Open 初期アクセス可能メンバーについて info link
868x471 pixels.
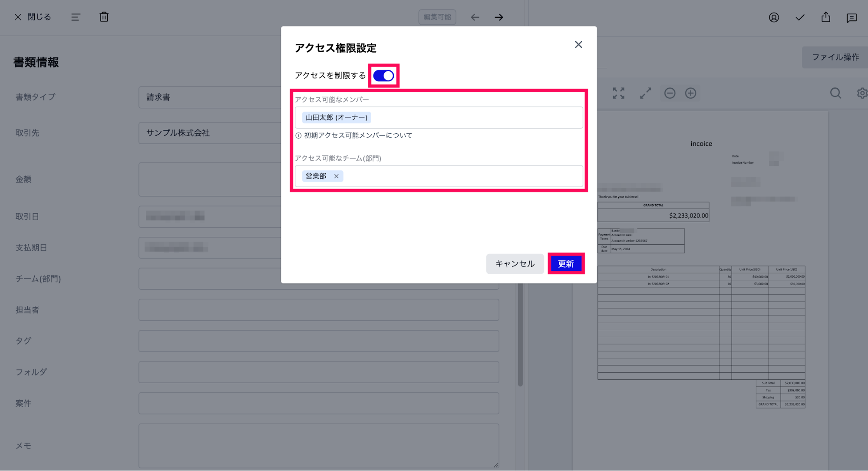coord(354,136)
